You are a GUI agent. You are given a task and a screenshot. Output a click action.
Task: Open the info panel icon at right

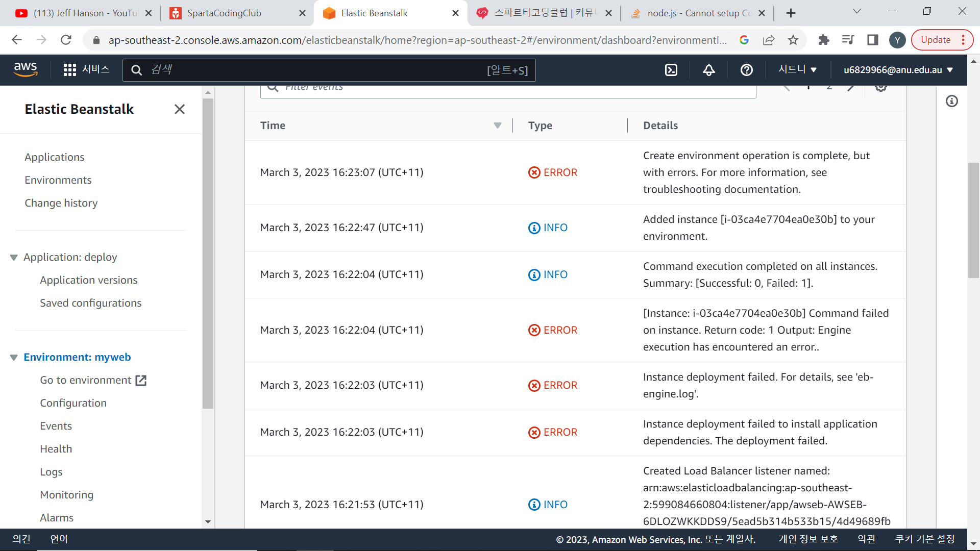952,101
